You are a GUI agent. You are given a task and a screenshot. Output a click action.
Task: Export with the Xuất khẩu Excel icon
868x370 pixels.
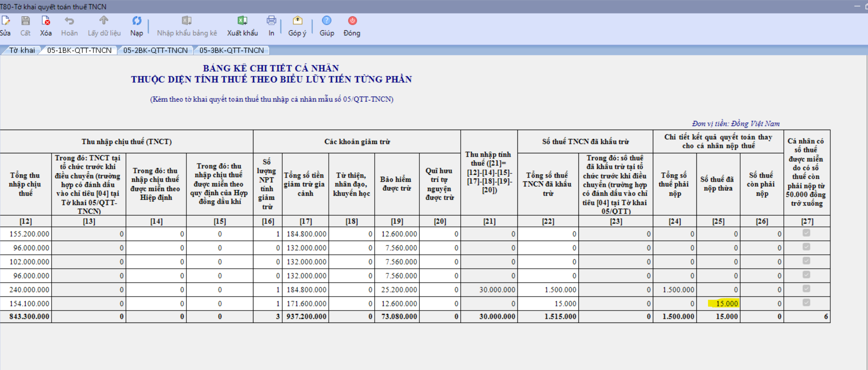coord(242,21)
